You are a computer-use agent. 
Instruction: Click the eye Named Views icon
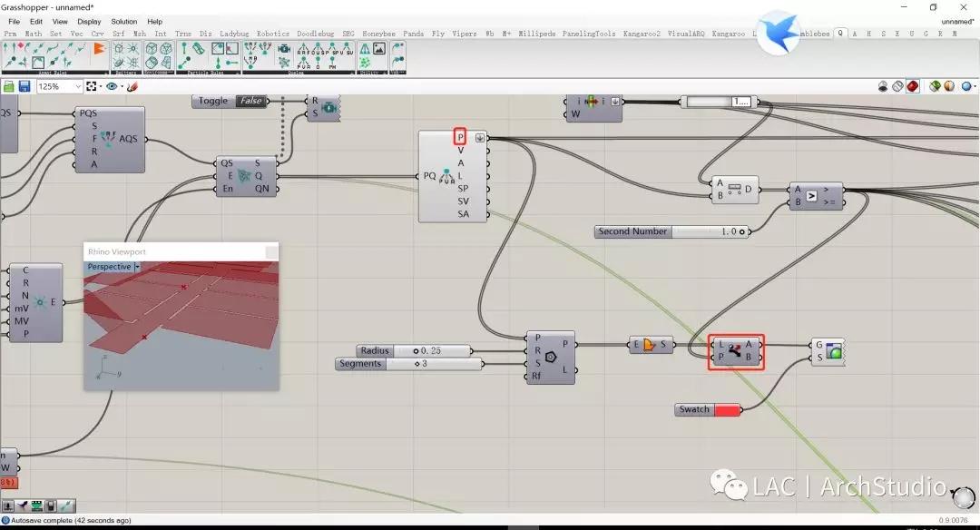tap(112, 86)
